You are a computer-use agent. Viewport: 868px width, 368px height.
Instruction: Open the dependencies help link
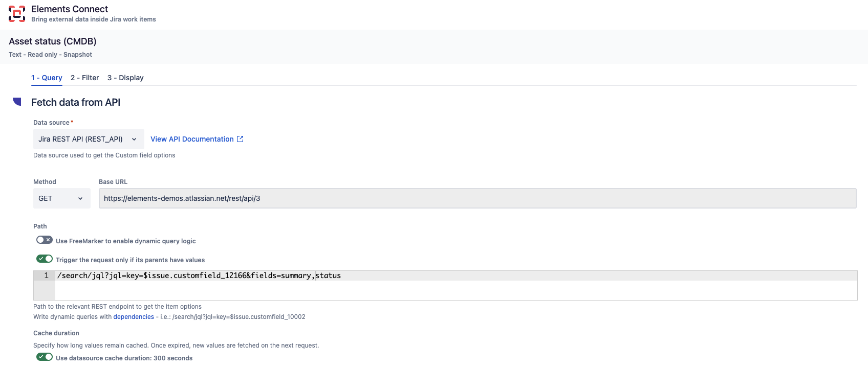(134, 317)
